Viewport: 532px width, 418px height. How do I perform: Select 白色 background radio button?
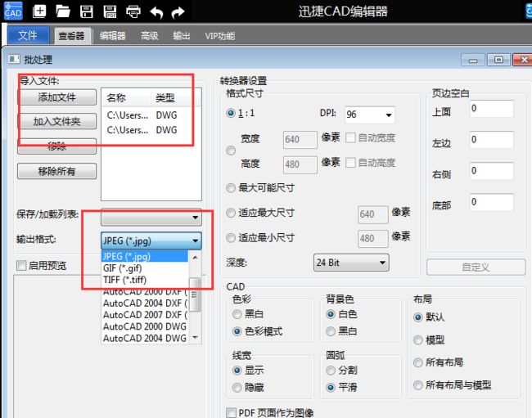[331, 314]
